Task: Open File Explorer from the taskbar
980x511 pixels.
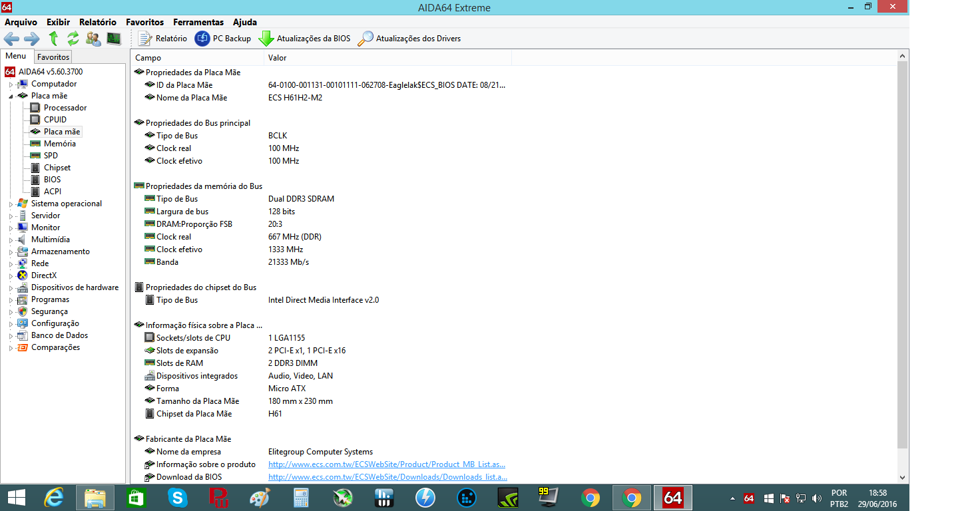Action: (95, 498)
